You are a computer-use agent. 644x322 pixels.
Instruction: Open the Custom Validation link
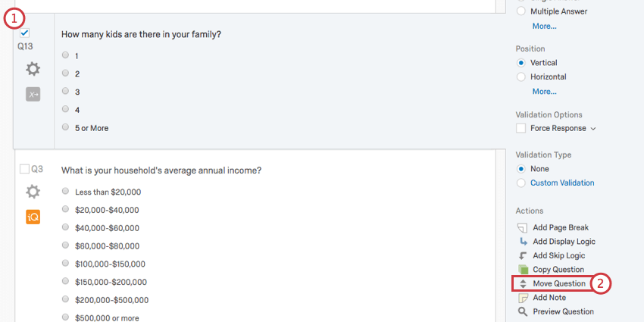pos(562,183)
